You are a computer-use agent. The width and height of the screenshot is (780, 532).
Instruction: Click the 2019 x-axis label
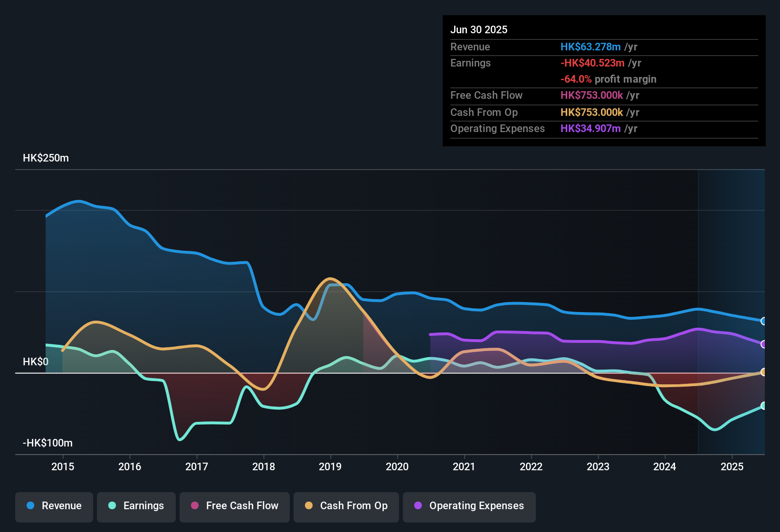coord(331,466)
